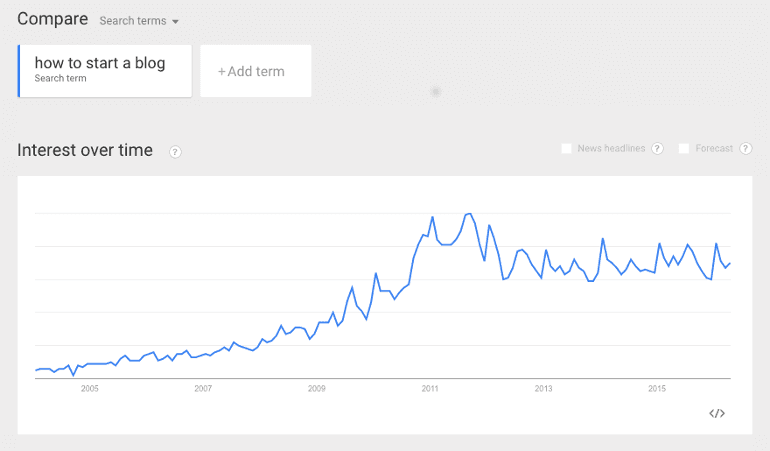The image size is (770, 451).
Task: Click the 2011 label on the timeline
Action: click(430, 388)
